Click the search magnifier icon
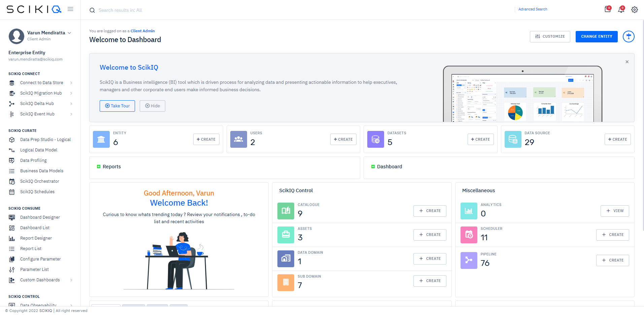Image resolution: width=644 pixels, height=315 pixels. click(92, 10)
